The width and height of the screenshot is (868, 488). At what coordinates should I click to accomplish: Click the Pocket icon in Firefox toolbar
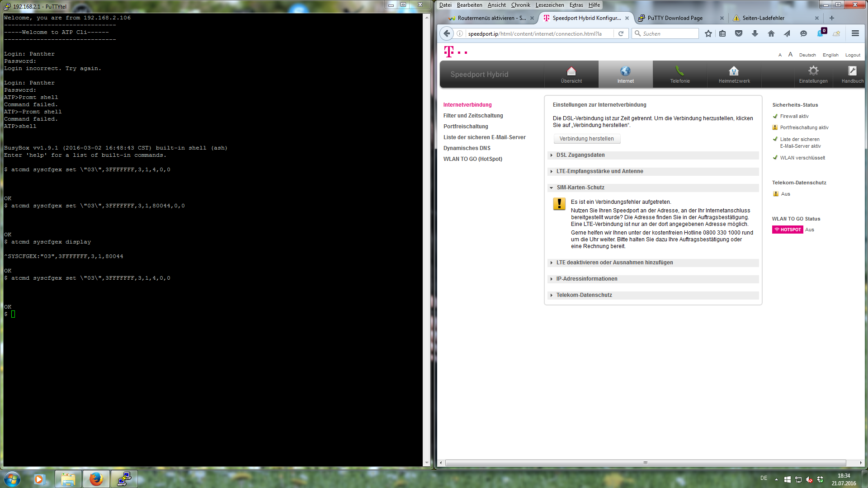pos(739,33)
